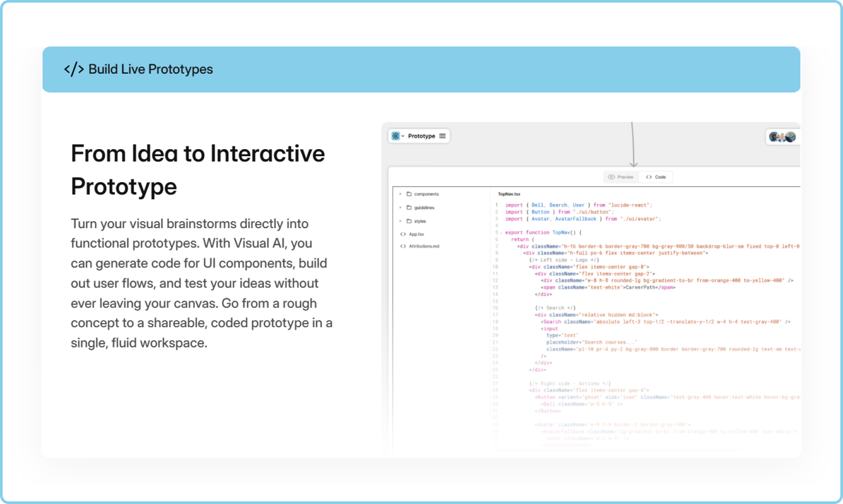Screen dimensions: 843x504
Task: Expand the components folder
Action: [x=400, y=194]
